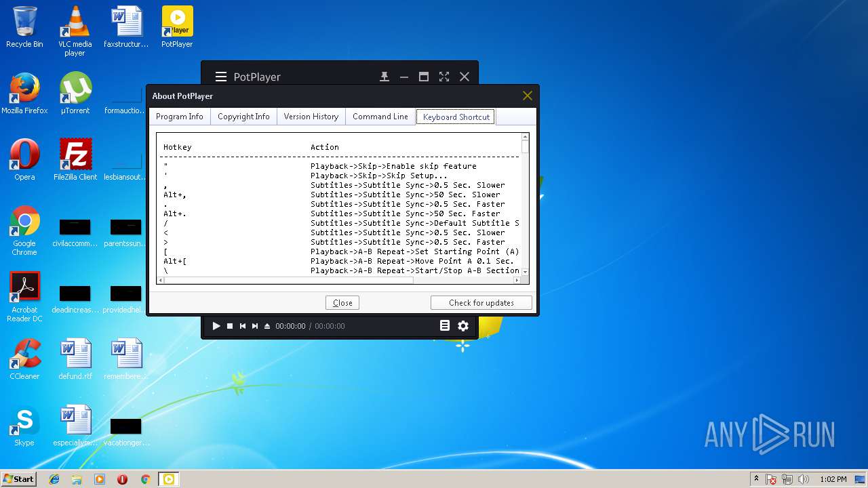Skip to the previous track
Image resolution: width=868 pixels, height=488 pixels.
tap(243, 326)
